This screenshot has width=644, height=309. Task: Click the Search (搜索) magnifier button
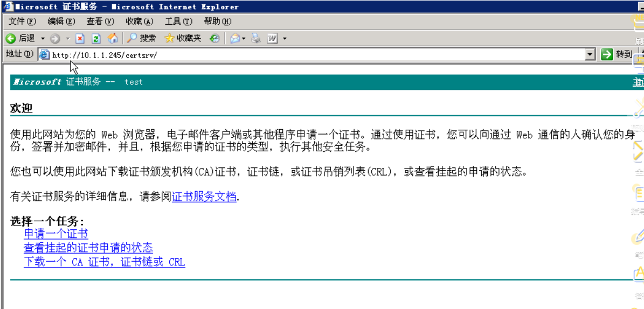pyautogui.click(x=141, y=39)
